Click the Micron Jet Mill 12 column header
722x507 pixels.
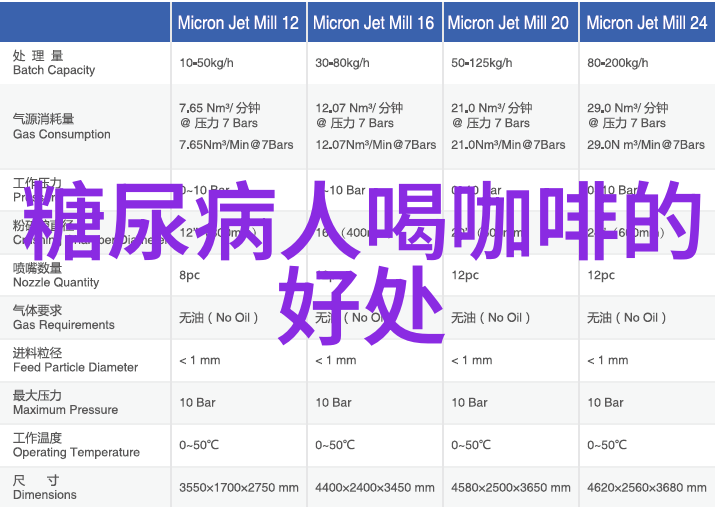(239, 23)
